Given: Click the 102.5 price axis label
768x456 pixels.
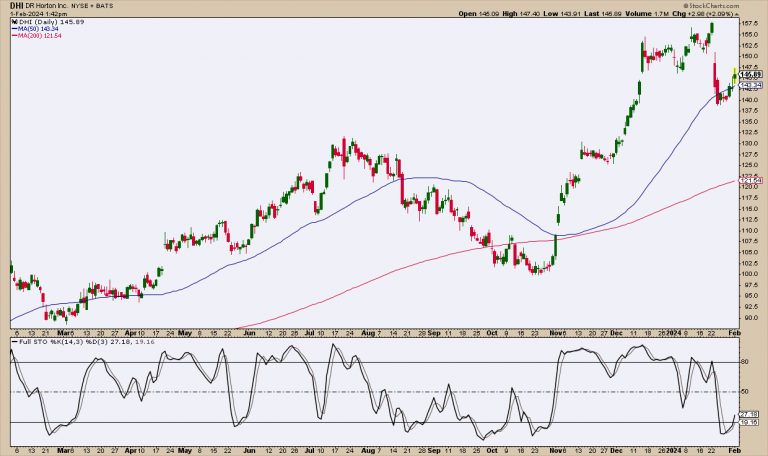Looking at the screenshot, I should [750, 263].
